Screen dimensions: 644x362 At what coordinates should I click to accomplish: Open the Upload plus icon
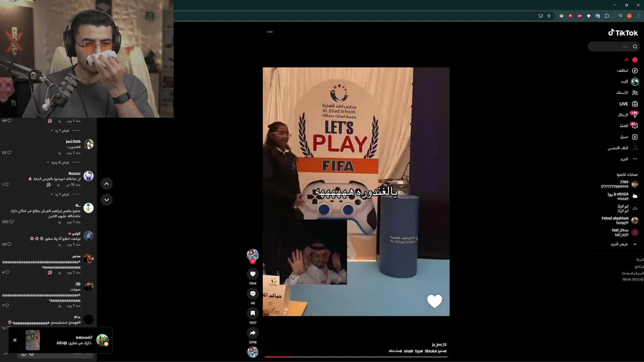635,137
